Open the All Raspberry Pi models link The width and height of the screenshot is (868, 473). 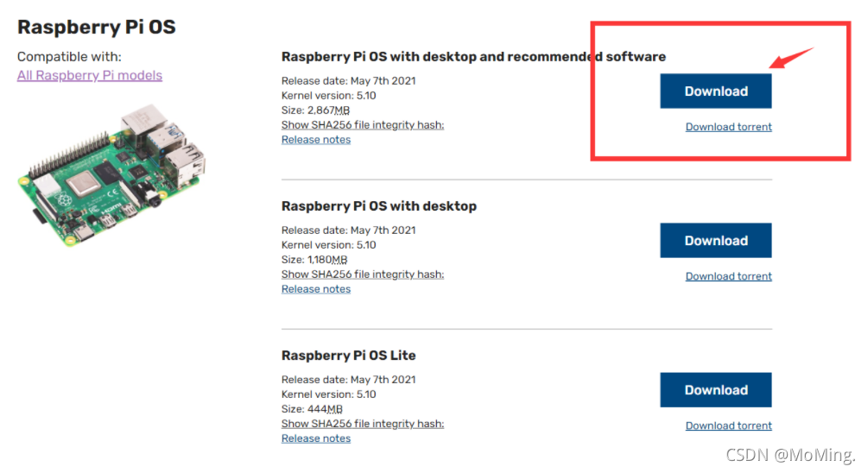coord(90,75)
